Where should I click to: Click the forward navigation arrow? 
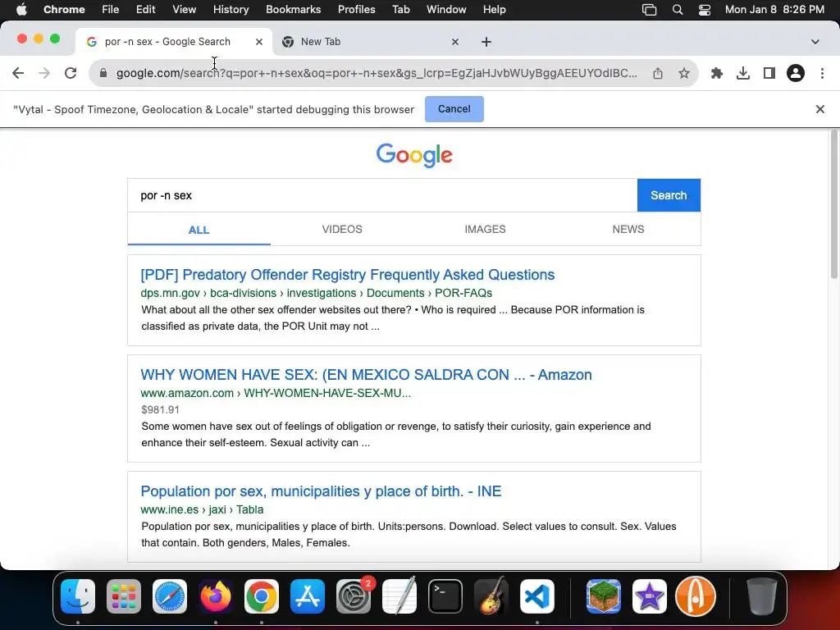tap(44, 73)
